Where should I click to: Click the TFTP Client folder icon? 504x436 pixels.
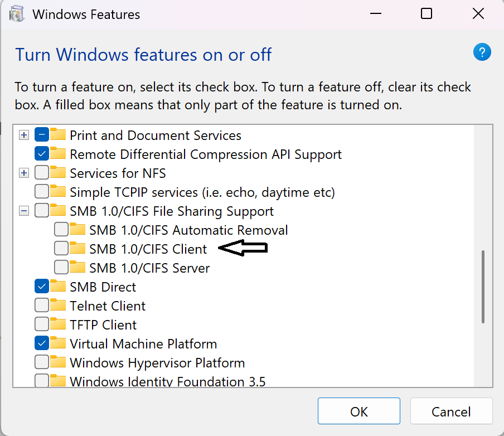tap(58, 324)
